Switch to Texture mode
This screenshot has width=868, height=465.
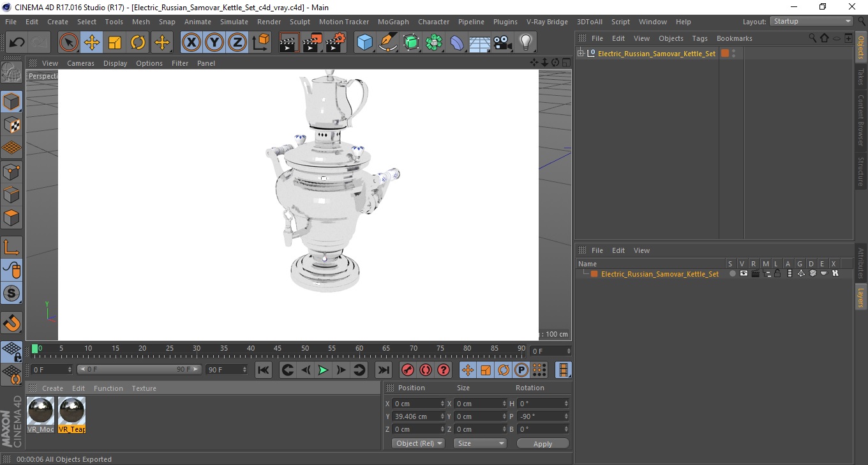point(11,125)
